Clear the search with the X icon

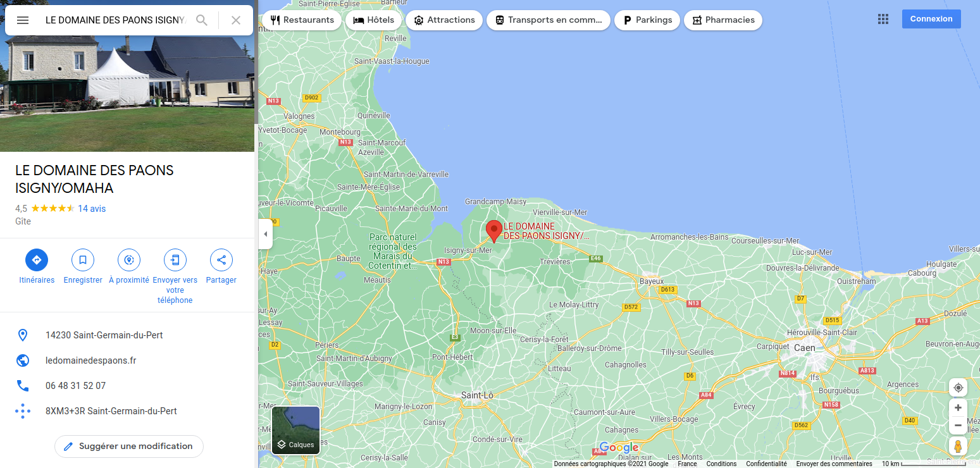tap(236, 20)
